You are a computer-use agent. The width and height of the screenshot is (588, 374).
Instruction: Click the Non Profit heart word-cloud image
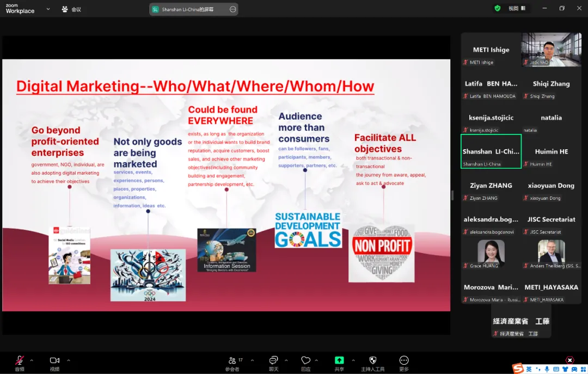[x=381, y=253]
